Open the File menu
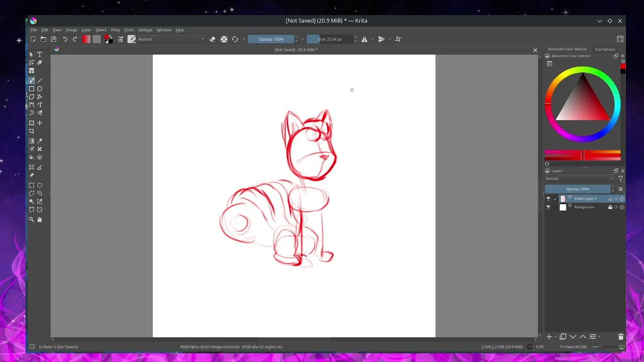644x362 pixels. click(33, 30)
